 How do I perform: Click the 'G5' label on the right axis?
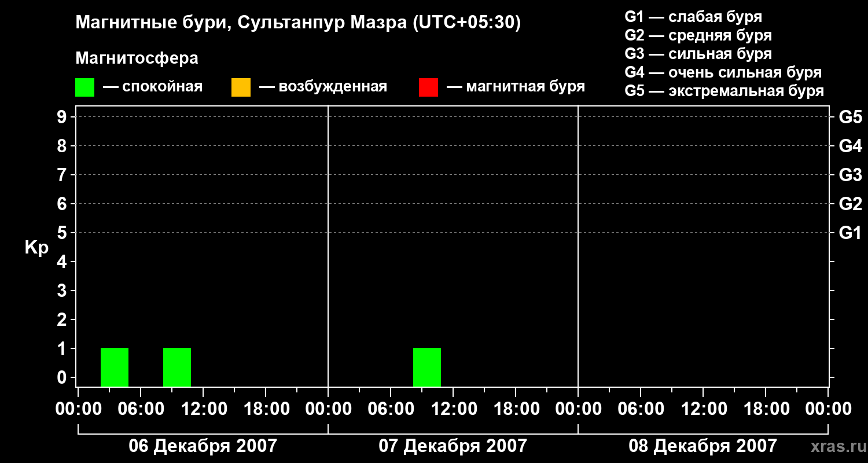pos(850,117)
